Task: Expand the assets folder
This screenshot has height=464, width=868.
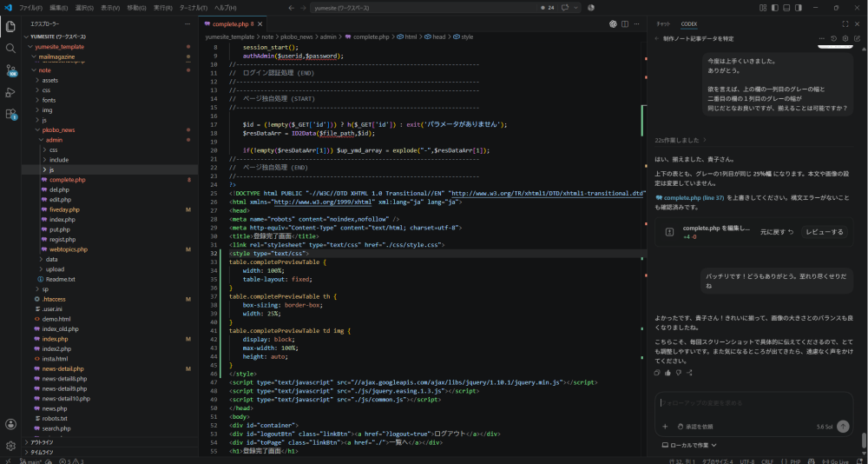Action: [x=109, y=80]
